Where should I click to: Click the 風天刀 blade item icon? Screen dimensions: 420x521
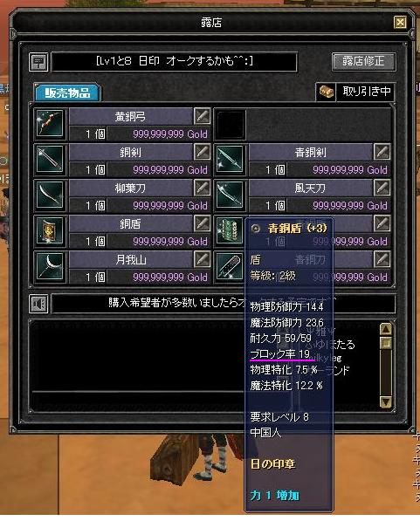(x=230, y=195)
